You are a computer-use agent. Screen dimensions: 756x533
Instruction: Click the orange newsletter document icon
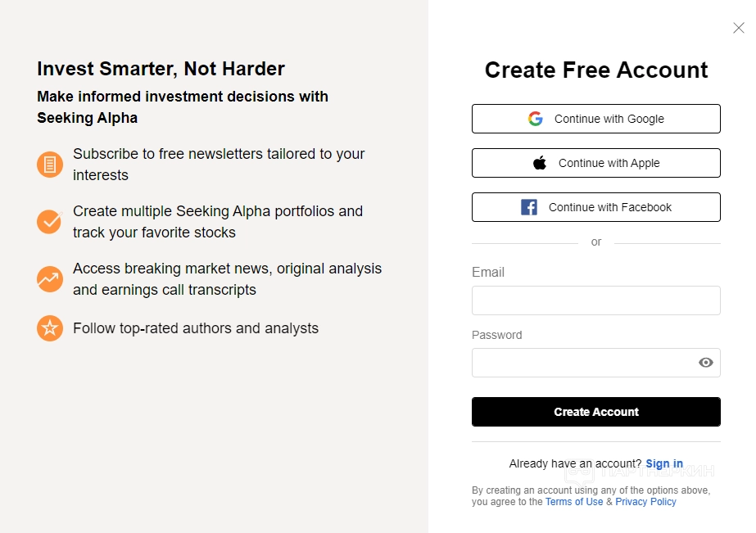(x=50, y=165)
